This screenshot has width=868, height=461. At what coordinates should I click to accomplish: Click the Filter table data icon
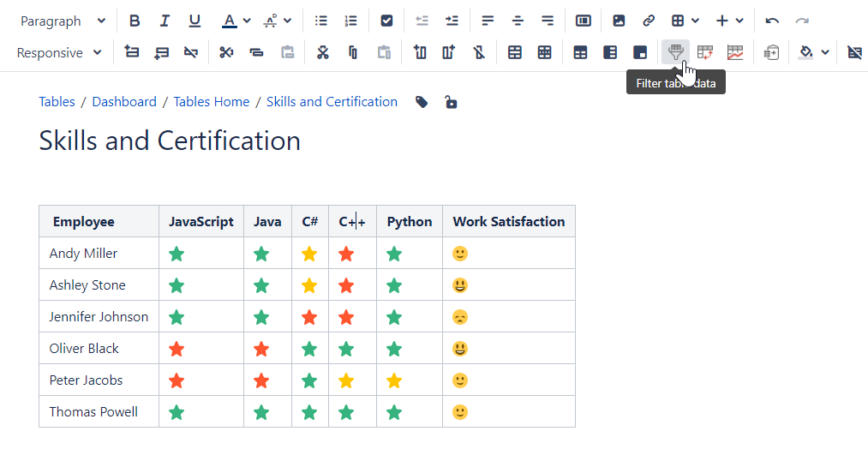click(x=675, y=53)
